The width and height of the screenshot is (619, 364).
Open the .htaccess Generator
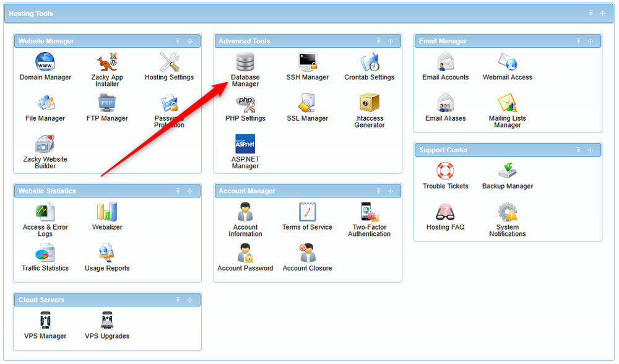[x=369, y=106]
